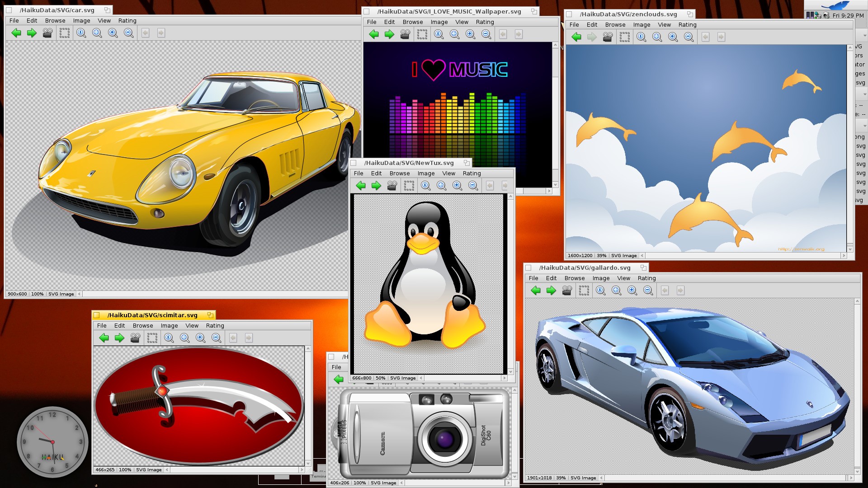Screen dimensions: 868x488
Task: Click previous image arrow in car.svg window
Action: [16, 33]
